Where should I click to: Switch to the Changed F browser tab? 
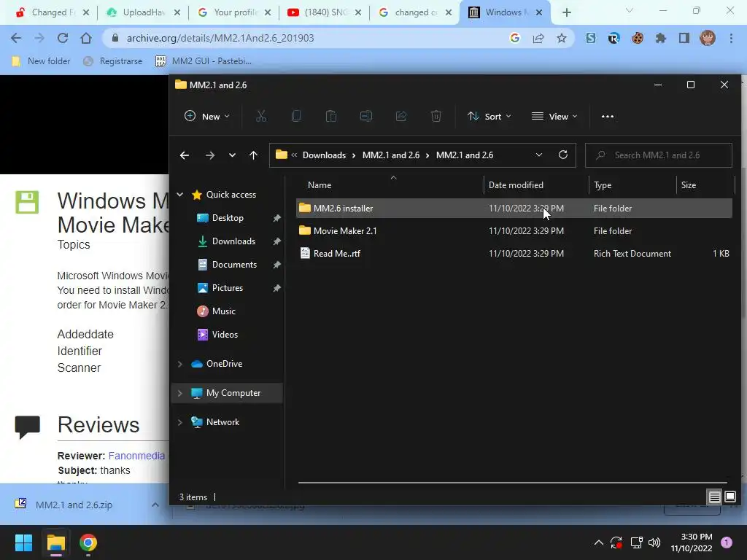pos(53,12)
